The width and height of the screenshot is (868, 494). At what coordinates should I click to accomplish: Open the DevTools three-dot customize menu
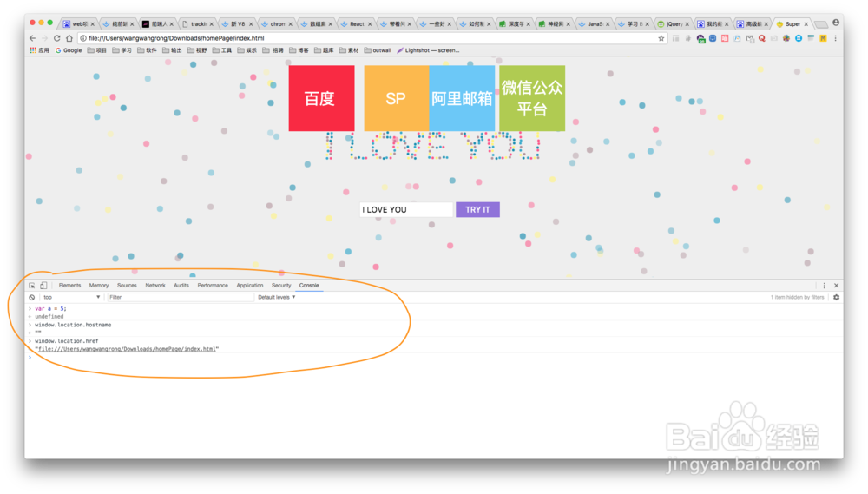coord(825,286)
